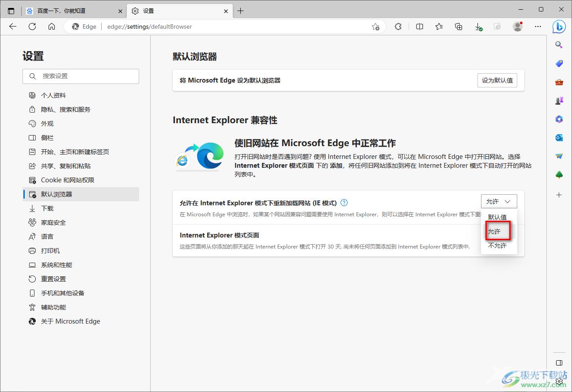This screenshot has width=572, height=392.
Task: Add a new sidebar app with plus
Action: click(559, 195)
